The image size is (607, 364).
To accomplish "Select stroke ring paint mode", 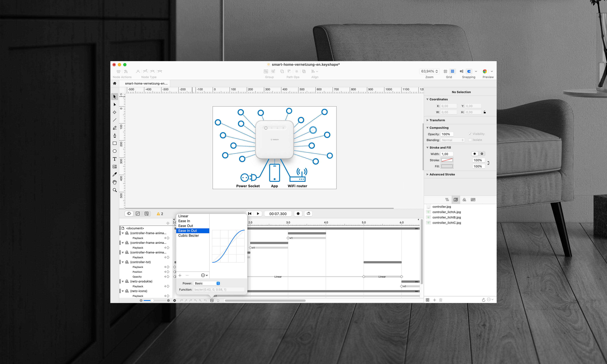I will (482, 154).
